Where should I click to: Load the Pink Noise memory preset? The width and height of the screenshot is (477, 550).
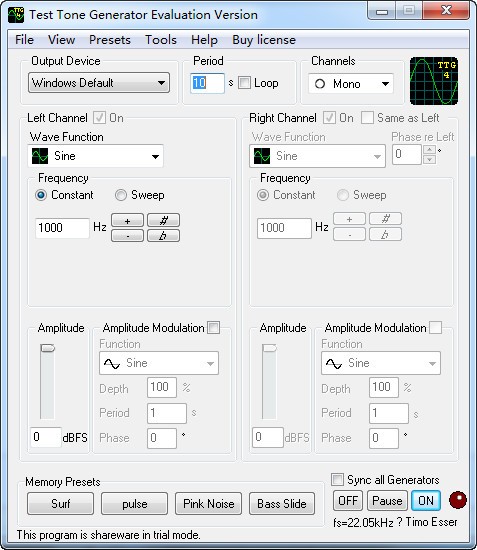pyautogui.click(x=209, y=504)
